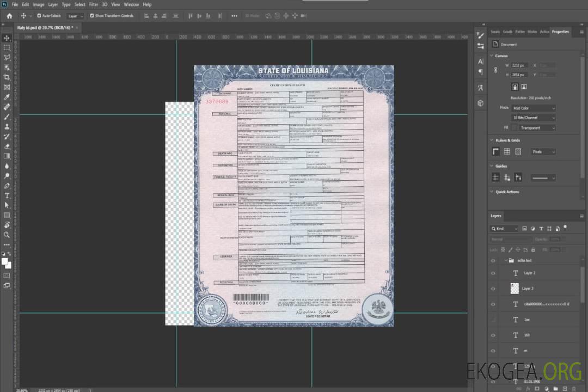
Task: Choose the Rectangular Marquee tool
Action: click(x=7, y=48)
